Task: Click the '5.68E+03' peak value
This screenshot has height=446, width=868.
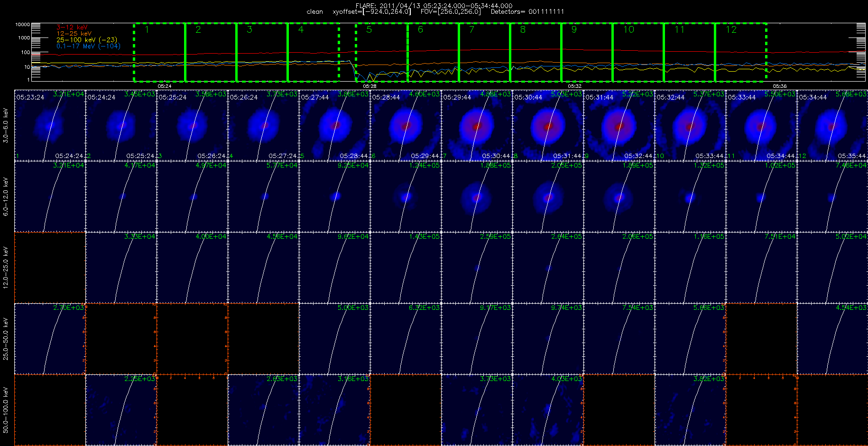Action: (851, 94)
